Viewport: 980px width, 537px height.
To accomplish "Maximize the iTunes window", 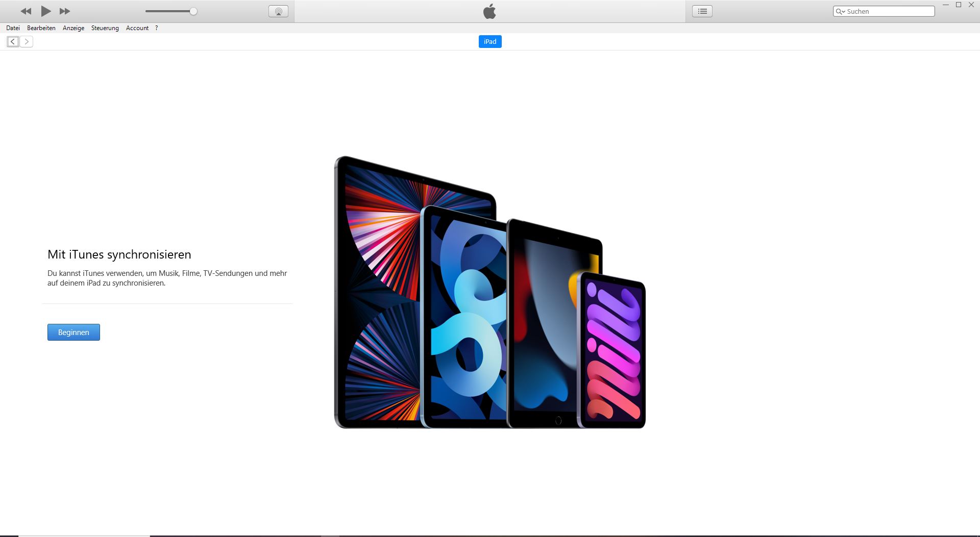I will [959, 5].
